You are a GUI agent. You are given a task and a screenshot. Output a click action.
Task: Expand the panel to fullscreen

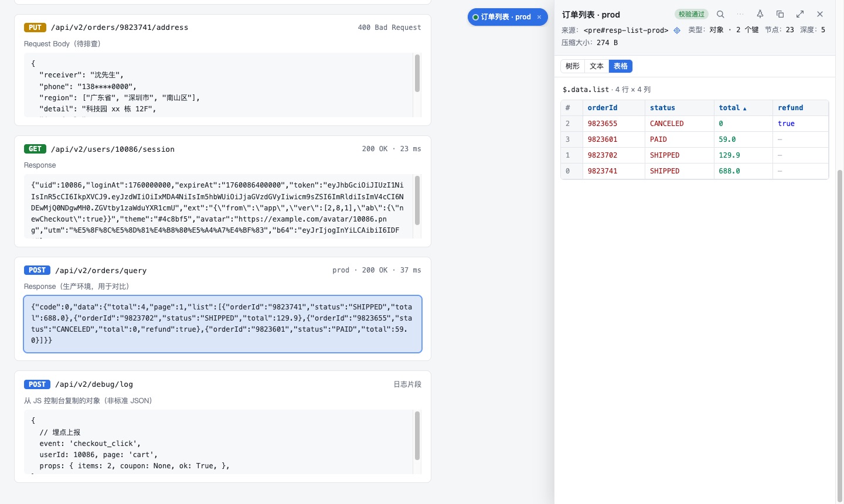[x=800, y=14]
